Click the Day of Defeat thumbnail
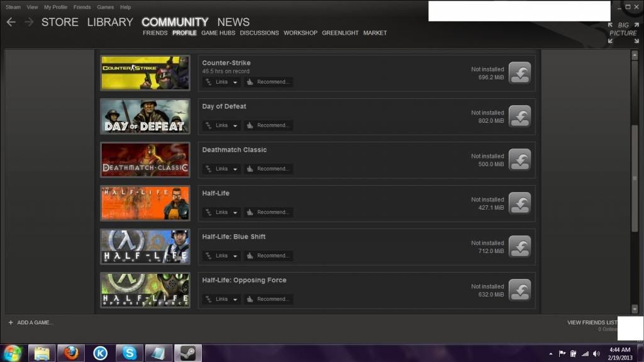Image resolution: width=644 pixels, height=362 pixels. (x=145, y=116)
